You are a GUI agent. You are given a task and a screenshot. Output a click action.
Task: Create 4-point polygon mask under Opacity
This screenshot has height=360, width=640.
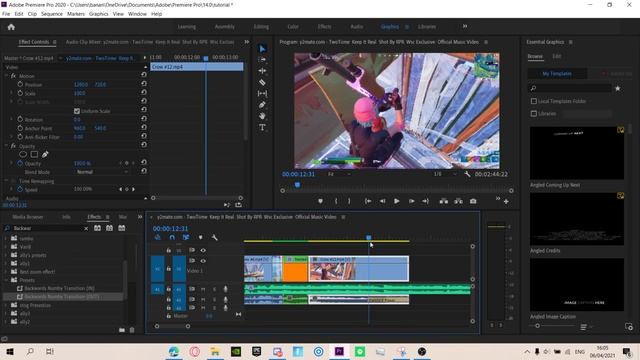pyautogui.click(x=34, y=154)
